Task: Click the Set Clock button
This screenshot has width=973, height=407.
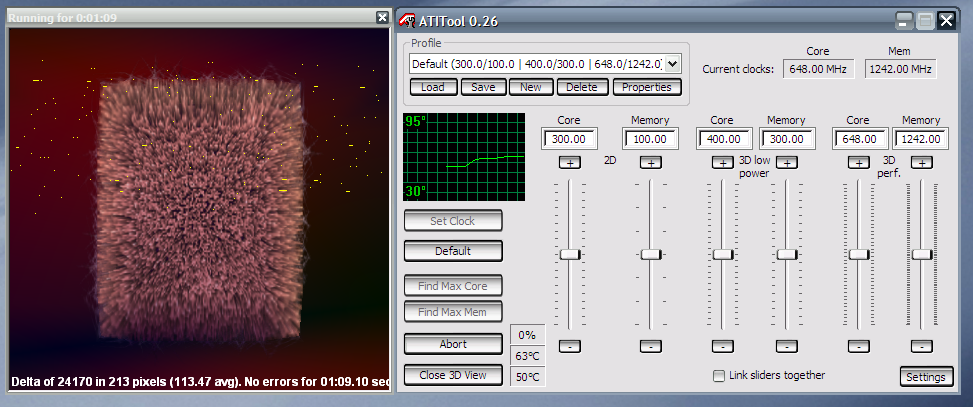Action: pyautogui.click(x=452, y=221)
